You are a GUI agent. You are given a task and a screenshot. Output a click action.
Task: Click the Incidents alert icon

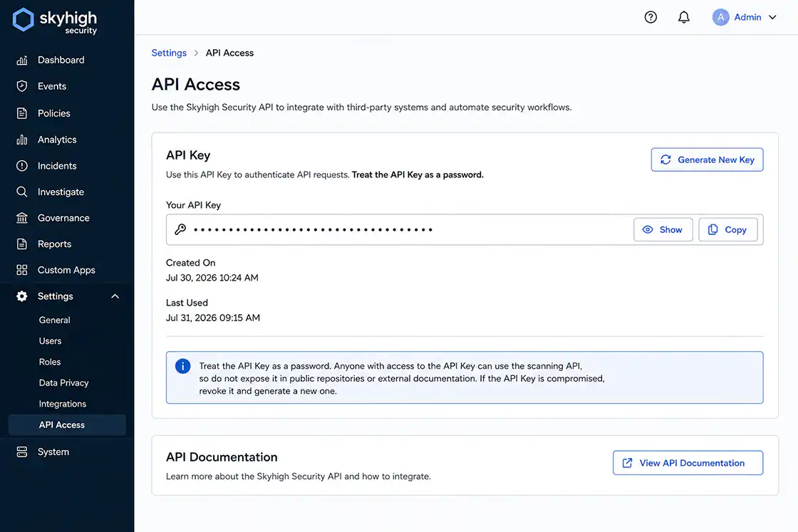[22, 166]
